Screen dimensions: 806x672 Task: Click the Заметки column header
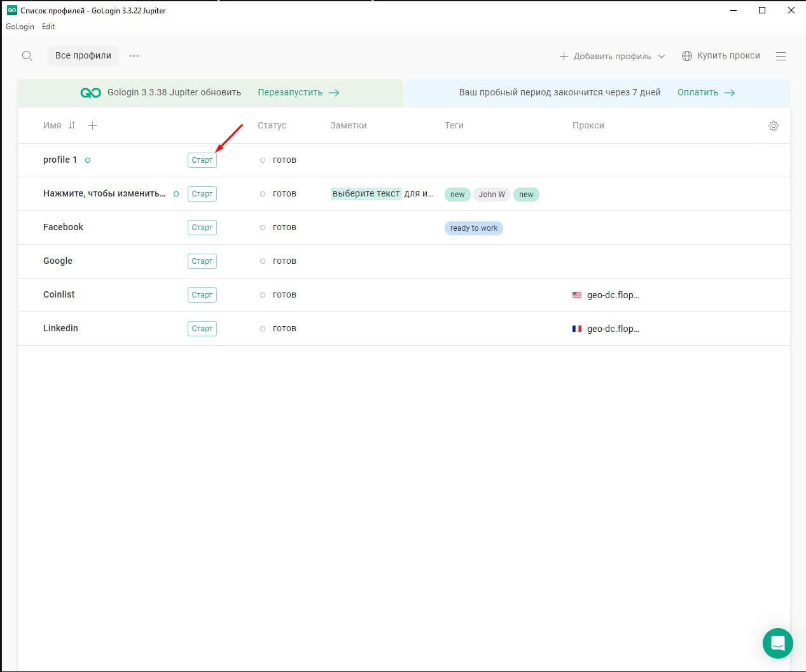(348, 125)
